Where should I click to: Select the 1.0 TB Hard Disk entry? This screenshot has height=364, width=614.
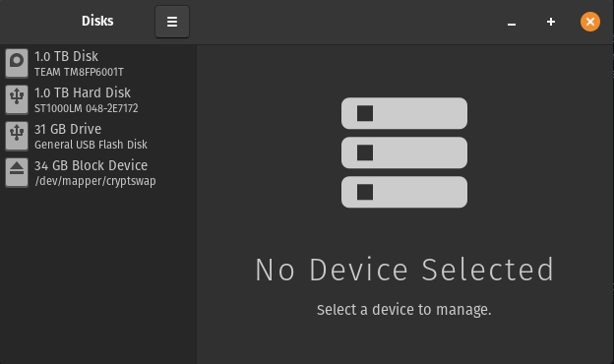point(97,99)
